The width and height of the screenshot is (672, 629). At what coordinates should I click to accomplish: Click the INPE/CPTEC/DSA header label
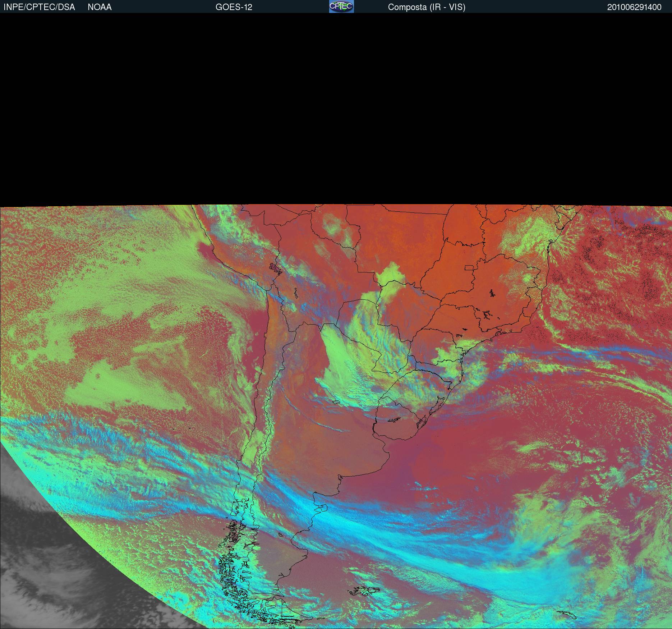click(39, 7)
